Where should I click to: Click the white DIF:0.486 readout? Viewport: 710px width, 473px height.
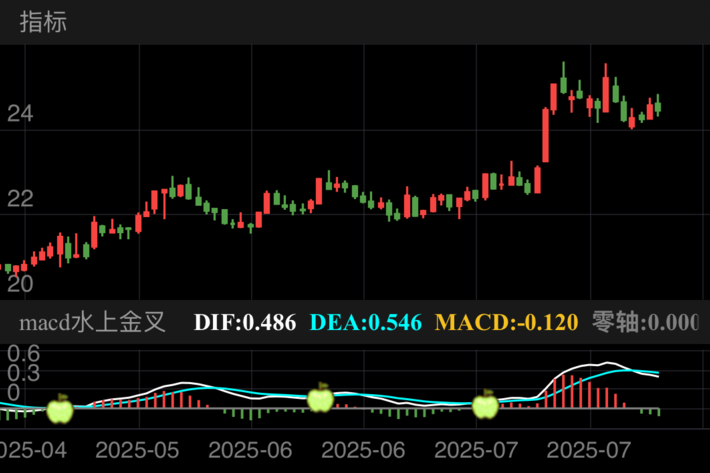[x=245, y=322]
